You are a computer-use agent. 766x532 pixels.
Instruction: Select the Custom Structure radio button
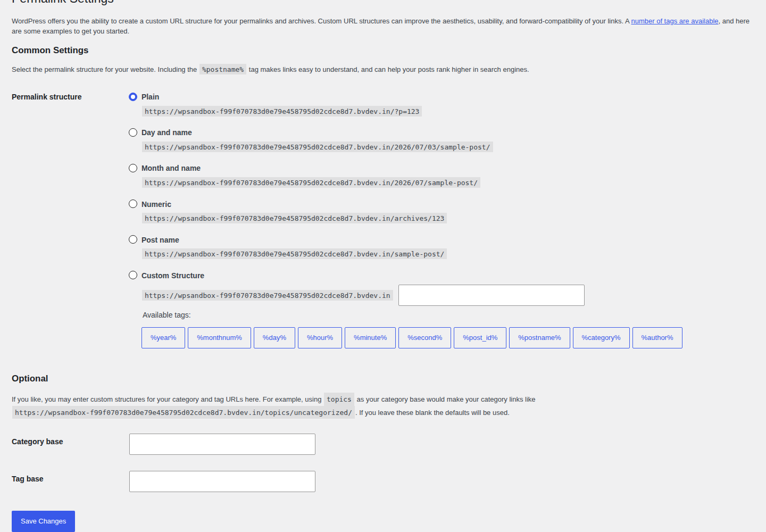133,275
